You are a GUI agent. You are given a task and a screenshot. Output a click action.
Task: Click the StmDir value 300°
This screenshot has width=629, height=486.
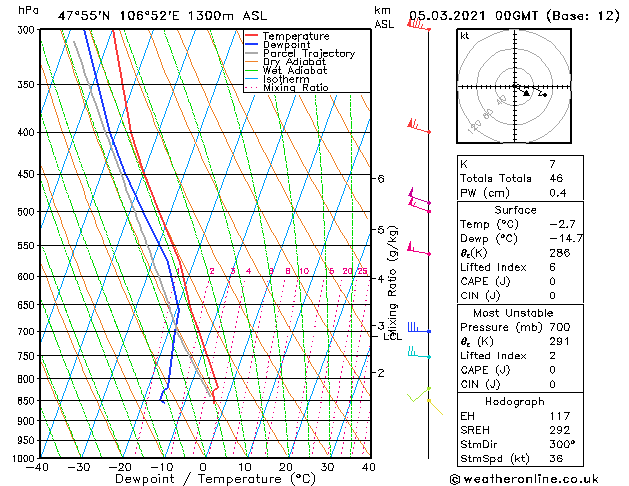(x=562, y=444)
